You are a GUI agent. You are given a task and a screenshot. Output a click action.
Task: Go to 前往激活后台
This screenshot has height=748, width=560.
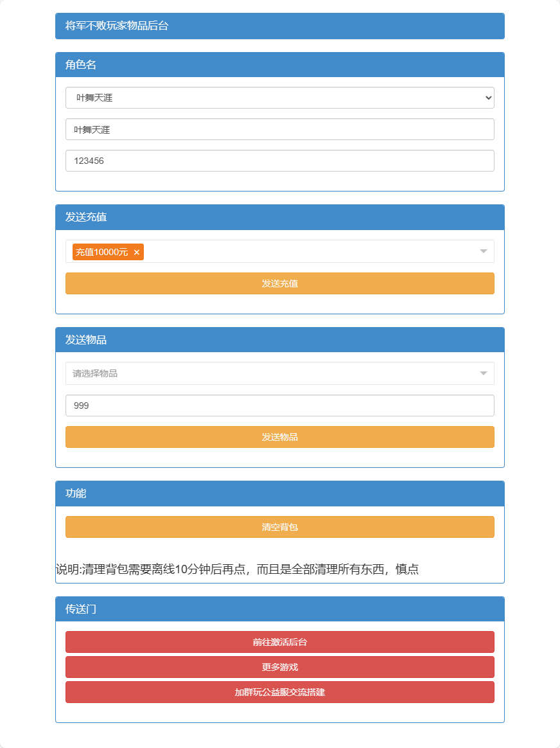(x=280, y=642)
